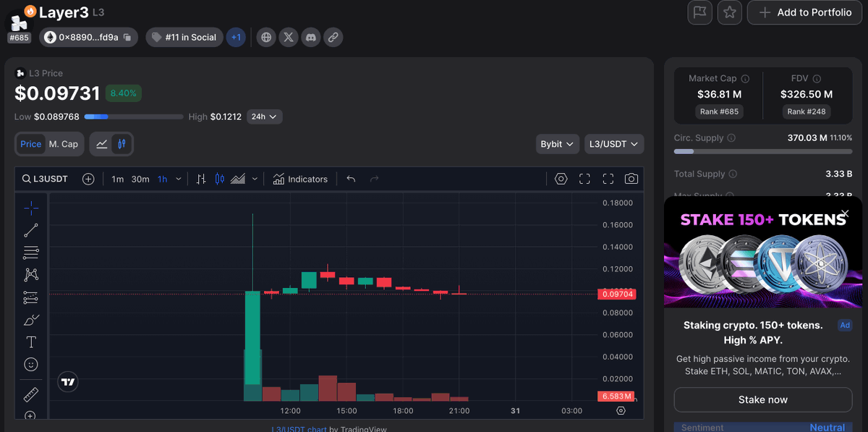Select the brush drawing tool
This screenshot has height=432, width=868.
[x=31, y=320]
